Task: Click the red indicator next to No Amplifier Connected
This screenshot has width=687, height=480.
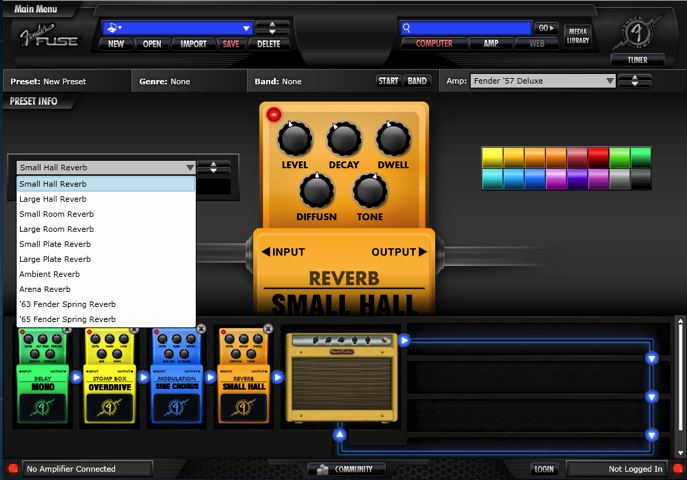Action: [x=13, y=469]
